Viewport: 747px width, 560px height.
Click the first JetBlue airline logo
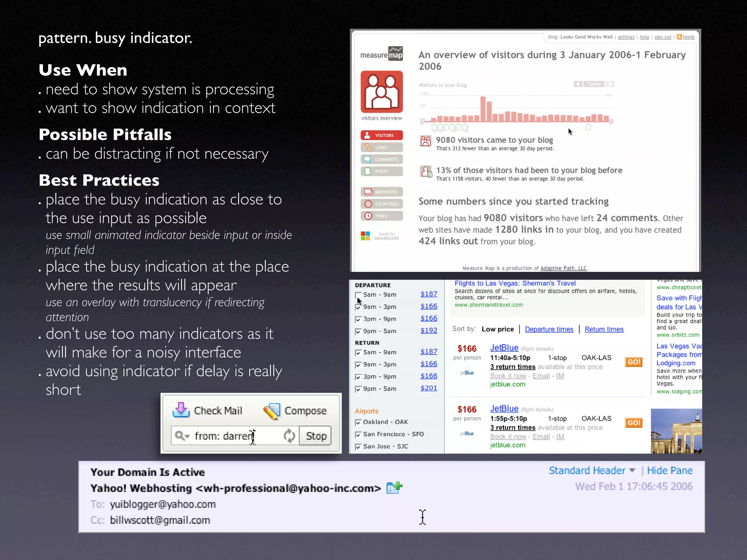pos(467,373)
